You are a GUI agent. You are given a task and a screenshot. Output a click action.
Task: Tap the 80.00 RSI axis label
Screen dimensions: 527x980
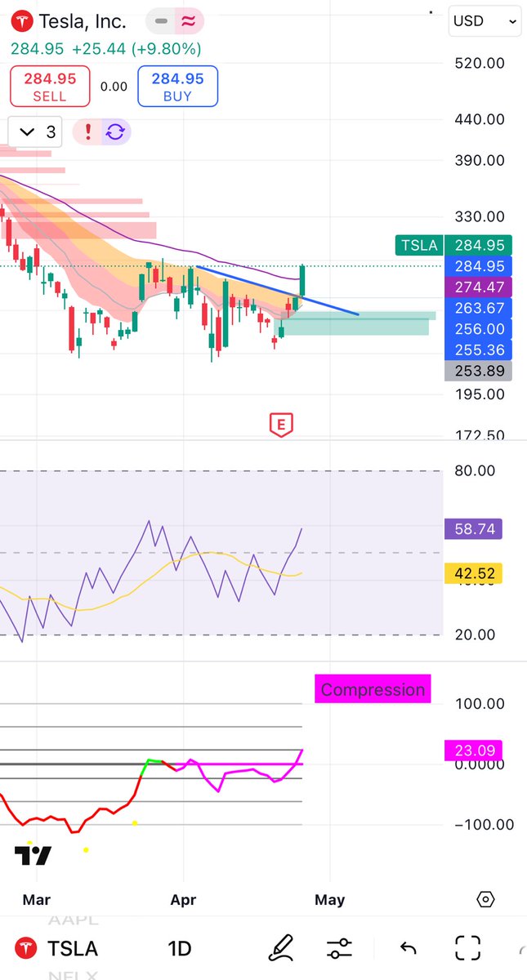(x=476, y=470)
